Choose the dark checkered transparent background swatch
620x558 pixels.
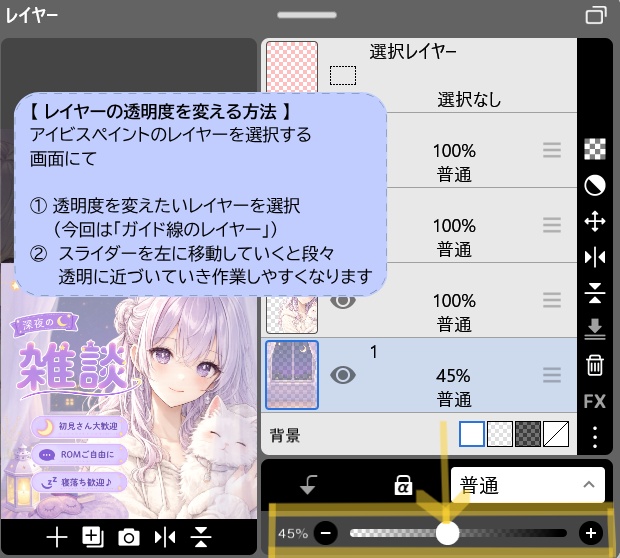(528, 434)
